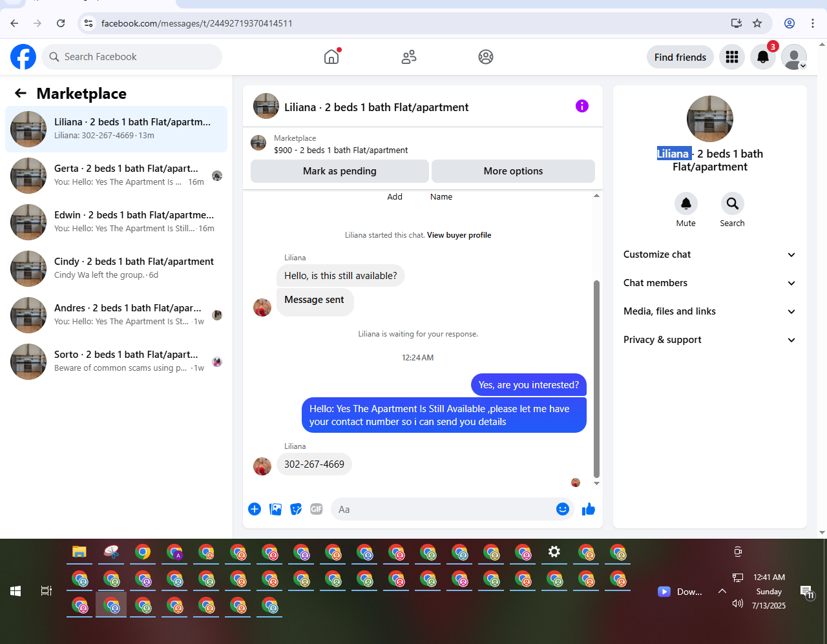The width and height of the screenshot is (827, 644).
Task: View site information icon in address bar
Action: pyautogui.click(x=89, y=23)
